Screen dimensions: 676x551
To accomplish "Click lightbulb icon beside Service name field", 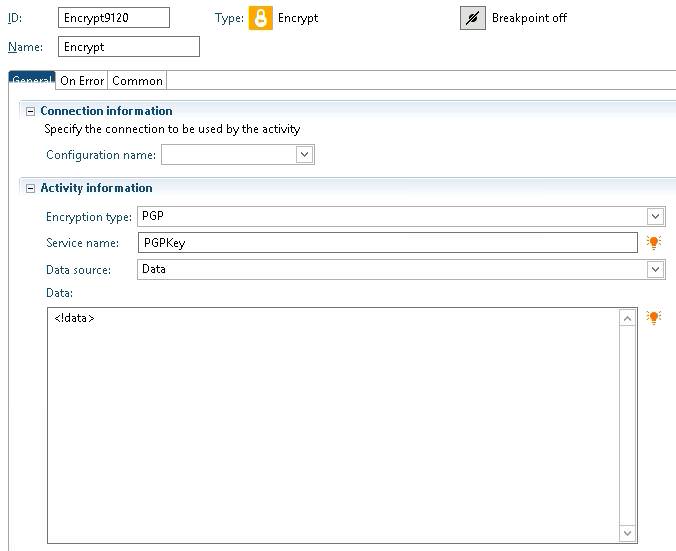I will tap(654, 243).
